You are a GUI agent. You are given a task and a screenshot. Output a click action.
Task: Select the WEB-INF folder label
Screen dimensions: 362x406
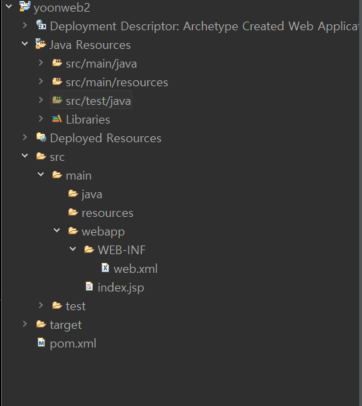tap(122, 250)
